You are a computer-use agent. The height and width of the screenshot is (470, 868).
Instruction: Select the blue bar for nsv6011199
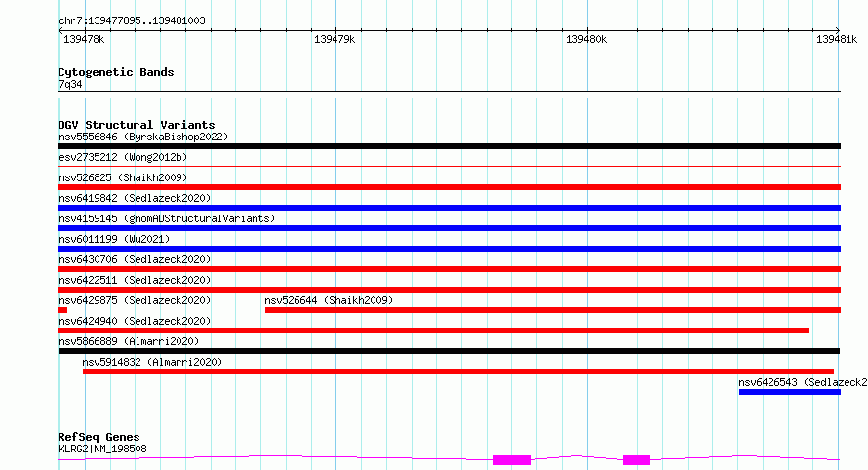(x=449, y=249)
